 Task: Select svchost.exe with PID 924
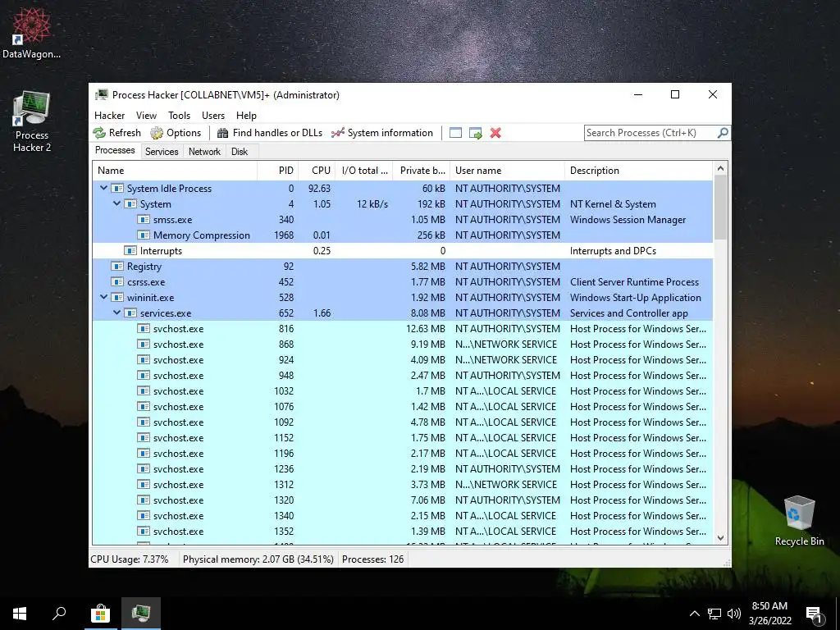pyautogui.click(x=402, y=359)
